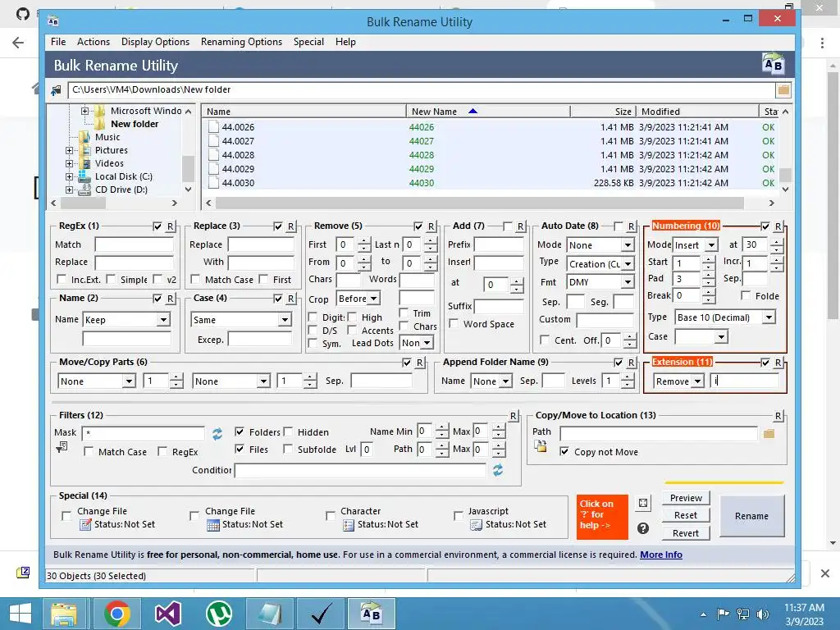Click the folder tree vertical scrollbar
This screenshot has width=840, height=630.
click(x=188, y=169)
